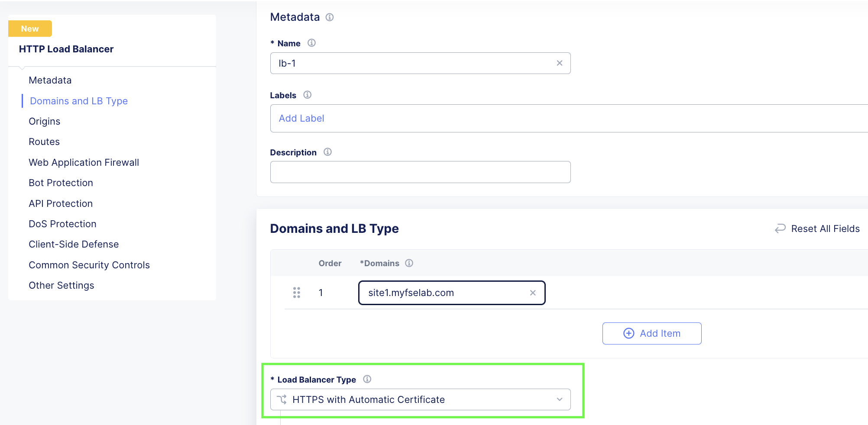
Task: Click the routing icon in Load Balancer Type field
Action: pos(282,399)
